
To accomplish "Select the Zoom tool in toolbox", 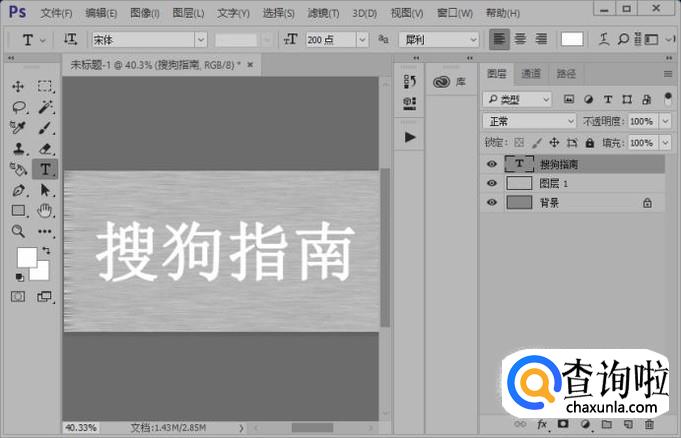I will [x=18, y=231].
